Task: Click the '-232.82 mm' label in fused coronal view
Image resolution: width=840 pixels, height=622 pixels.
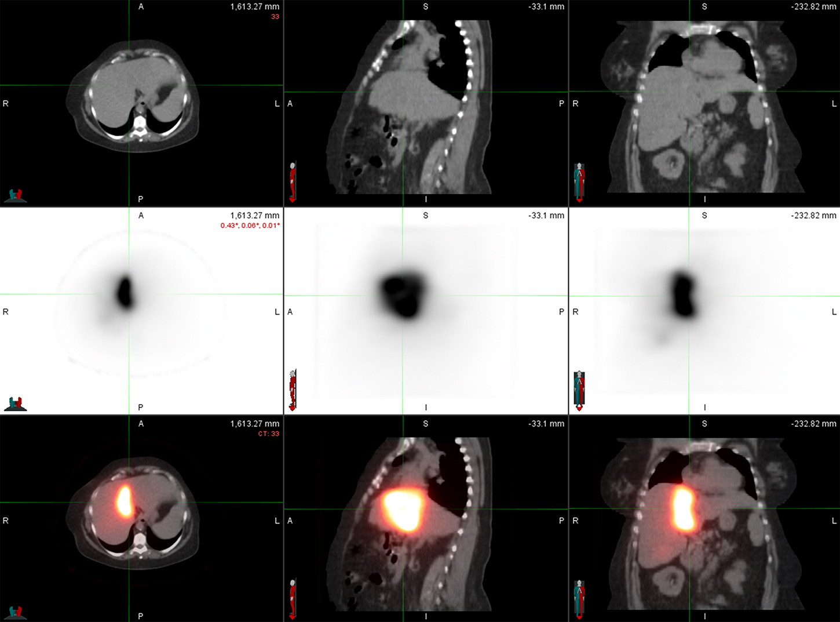Action: click(813, 424)
